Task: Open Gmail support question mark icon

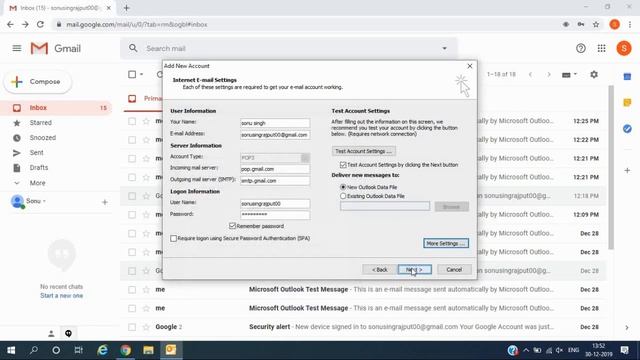Action: [x=580, y=48]
